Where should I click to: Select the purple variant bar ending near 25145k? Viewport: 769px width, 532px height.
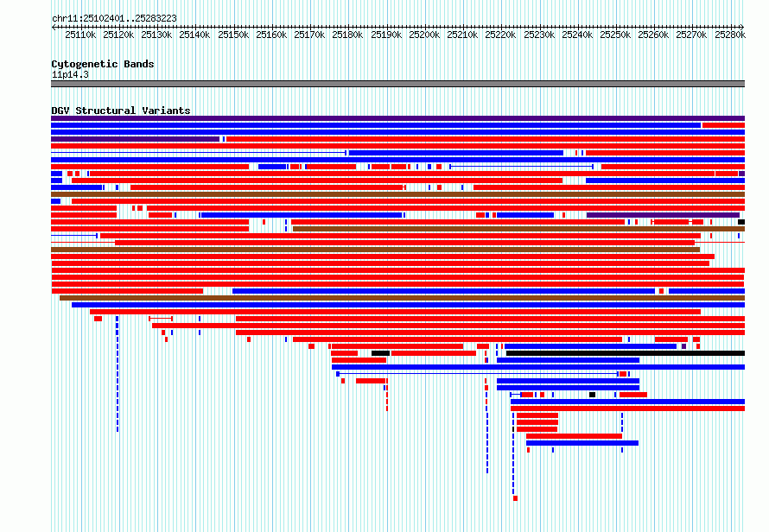pos(135,139)
